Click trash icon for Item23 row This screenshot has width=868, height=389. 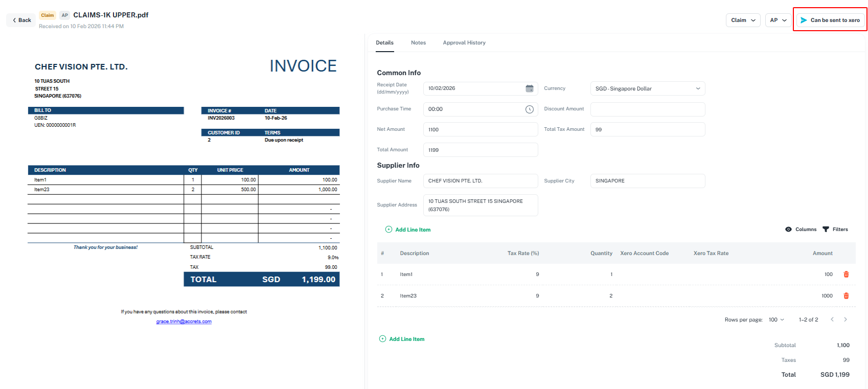[x=846, y=296]
